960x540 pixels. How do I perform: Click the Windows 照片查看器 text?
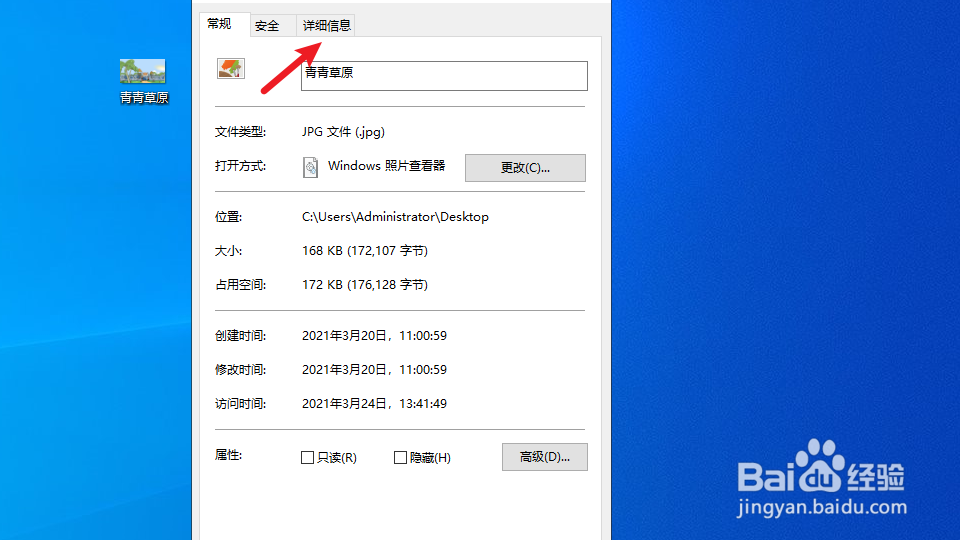[x=386, y=166]
